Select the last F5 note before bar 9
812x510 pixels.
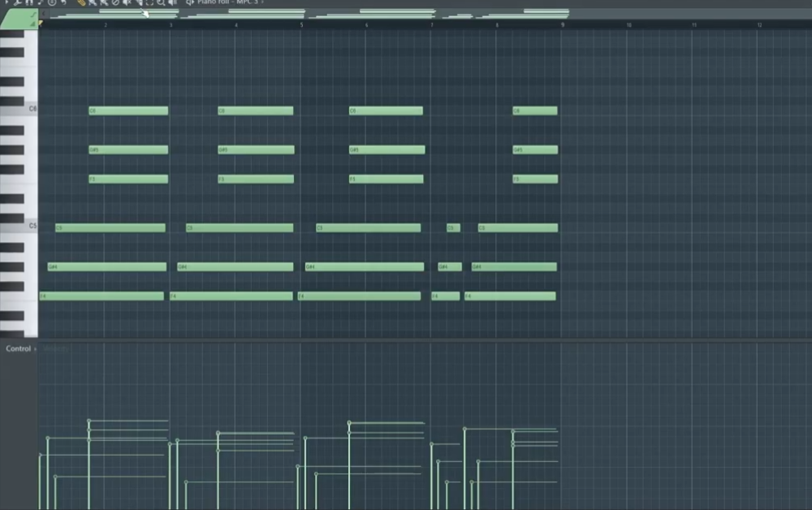535,179
